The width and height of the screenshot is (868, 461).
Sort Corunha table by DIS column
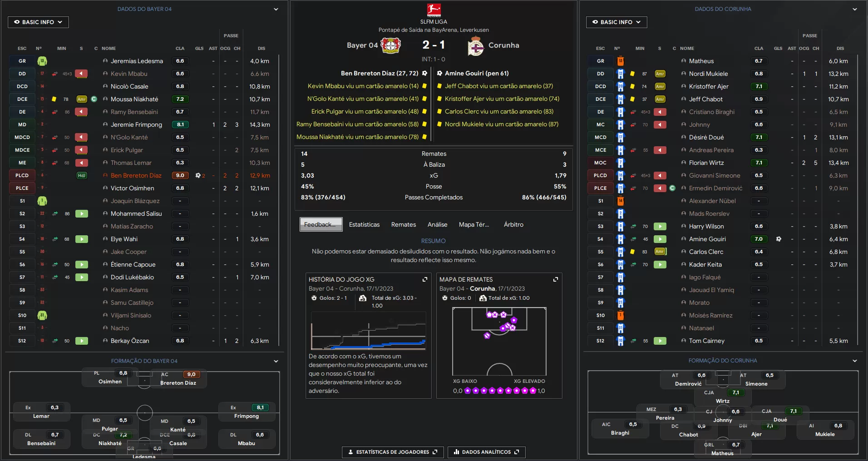tap(840, 48)
